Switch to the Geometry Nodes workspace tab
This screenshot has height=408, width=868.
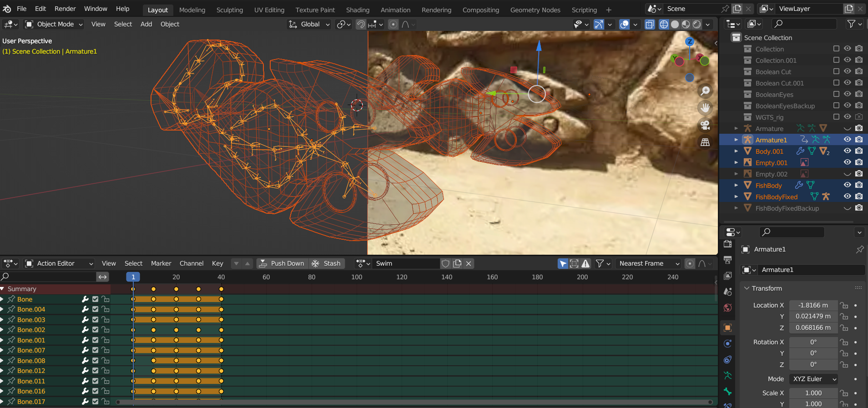(x=535, y=10)
